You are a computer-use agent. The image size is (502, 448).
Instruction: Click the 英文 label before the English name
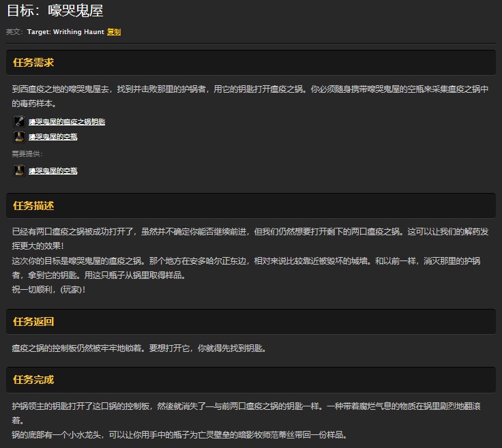click(x=14, y=32)
